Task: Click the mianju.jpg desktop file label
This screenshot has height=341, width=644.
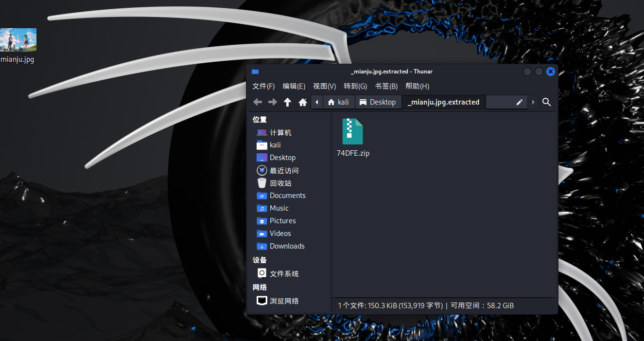Action: point(17,60)
